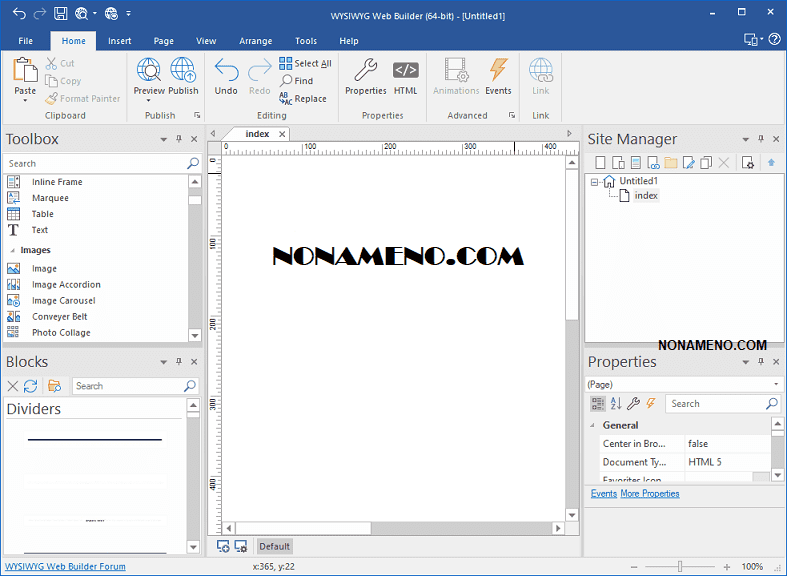Collapse the Untitled1 tree node
Image resolution: width=787 pixels, height=576 pixels.
[595, 182]
